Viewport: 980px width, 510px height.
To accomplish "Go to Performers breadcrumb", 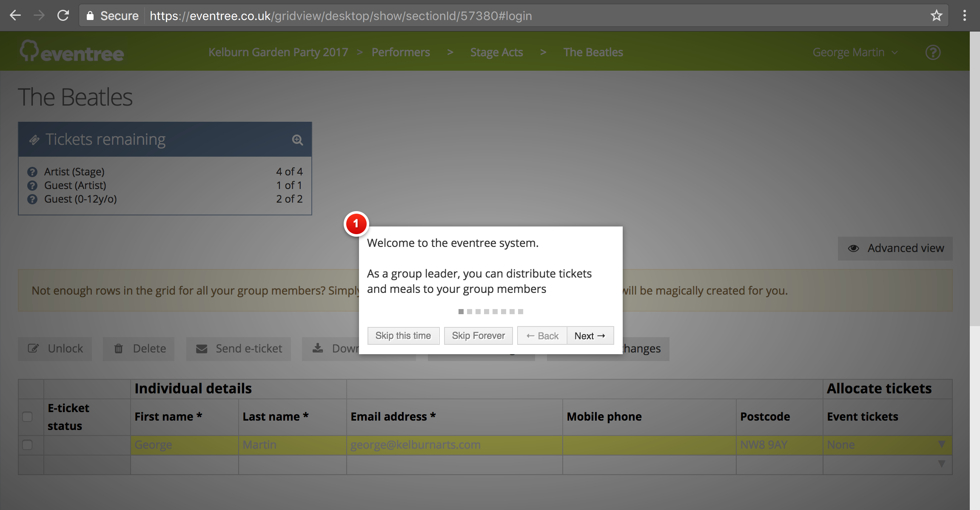I will [401, 52].
